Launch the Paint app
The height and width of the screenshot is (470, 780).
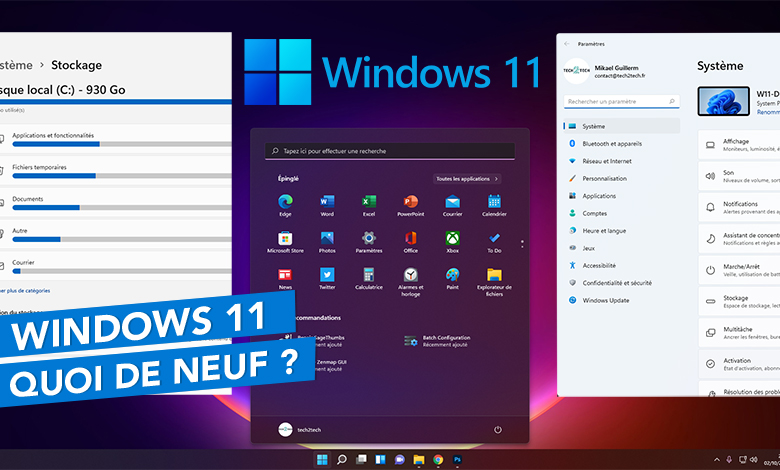coord(452,279)
